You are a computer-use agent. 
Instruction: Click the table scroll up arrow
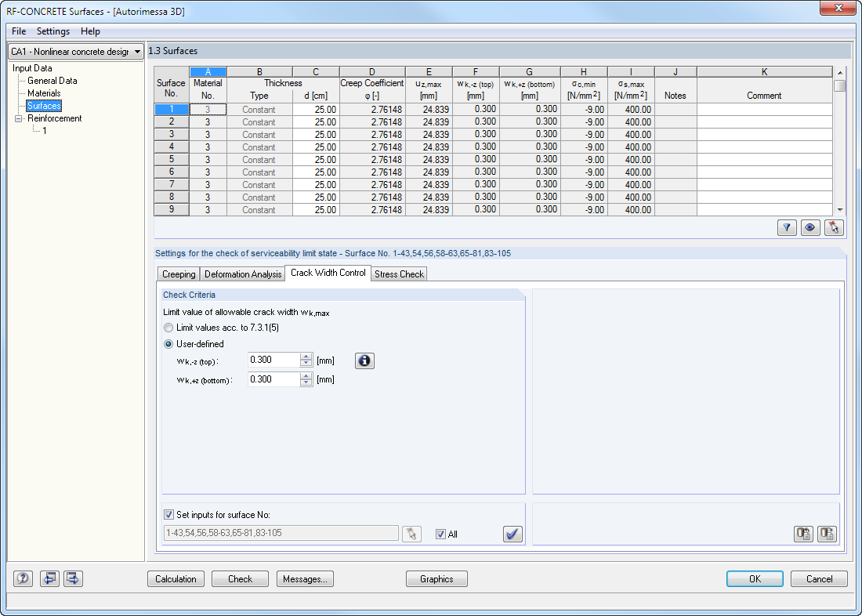(839, 73)
